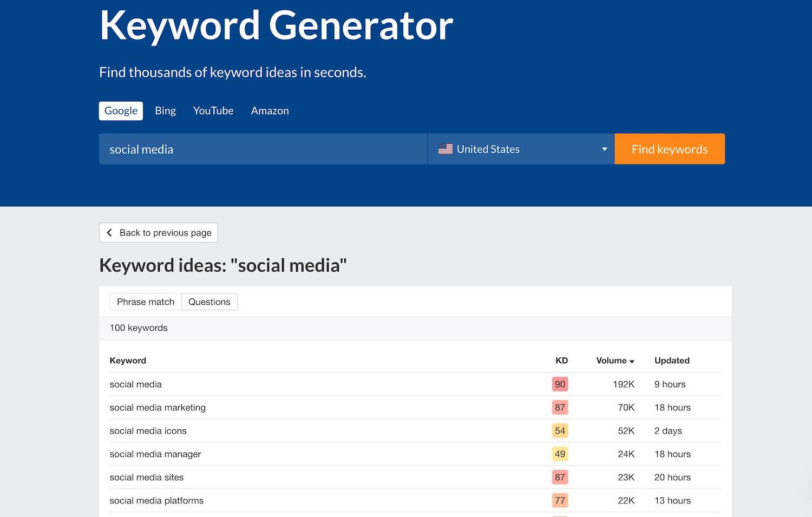Image resolution: width=812 pixels, height=517 pixels.
Task: Select the Questions tab
Action: [209, 302]
